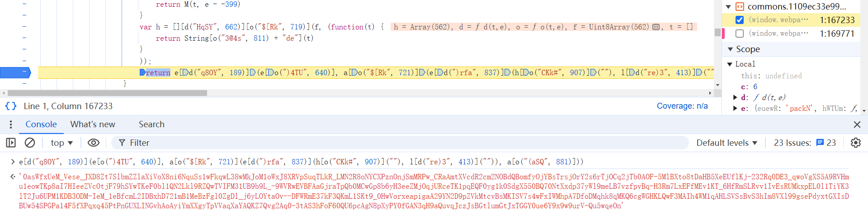Image resolution: width=868 pixels, height=211 pixels.
Task: Open the 23 issues message icon
Action: [x=820, y=143]
